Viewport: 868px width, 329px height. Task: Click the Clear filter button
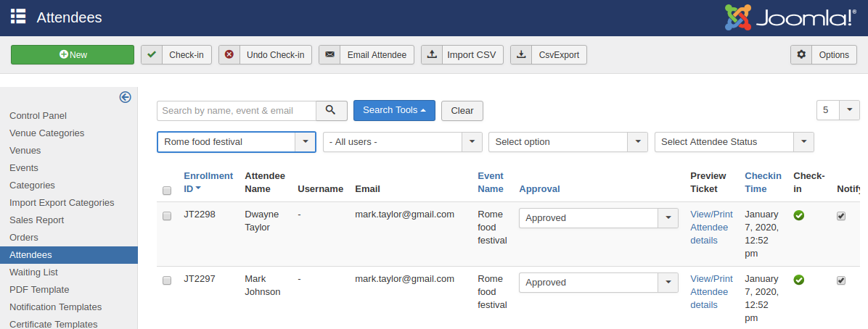[462, 111]
